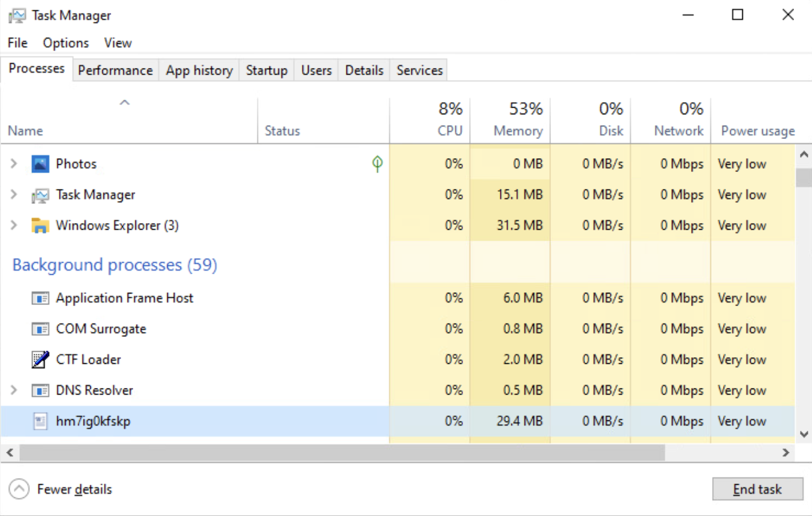812x516 pixels.
Task: Expand the Photos process group
Action: pos(14,164)
